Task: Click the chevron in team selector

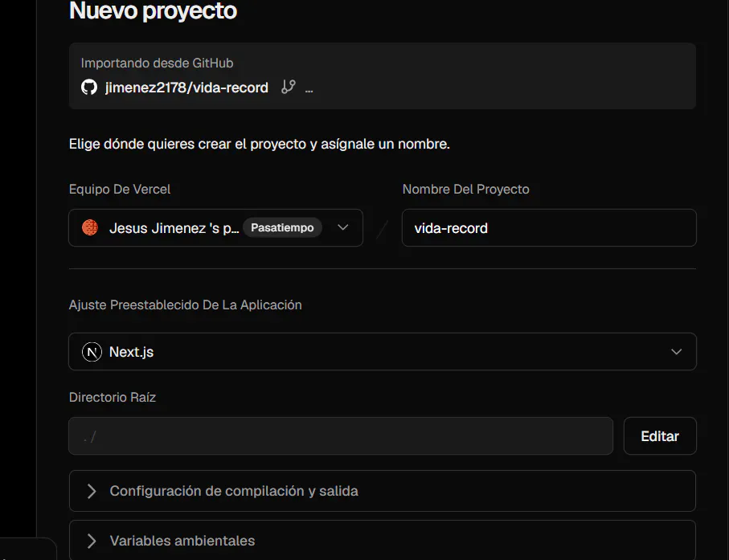Action: click(342, 227)
